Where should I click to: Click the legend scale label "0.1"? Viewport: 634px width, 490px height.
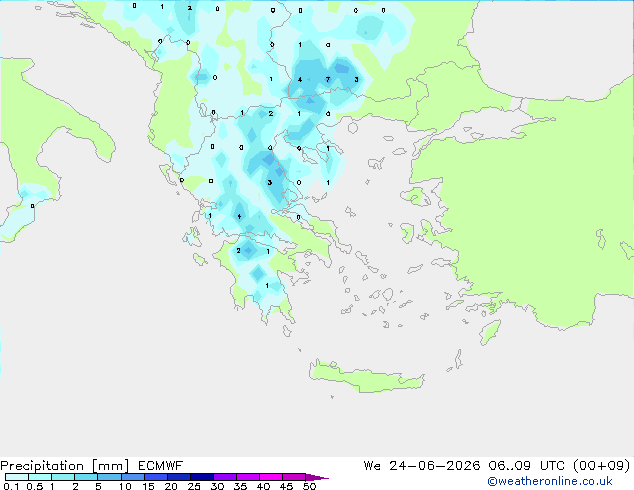10,486
